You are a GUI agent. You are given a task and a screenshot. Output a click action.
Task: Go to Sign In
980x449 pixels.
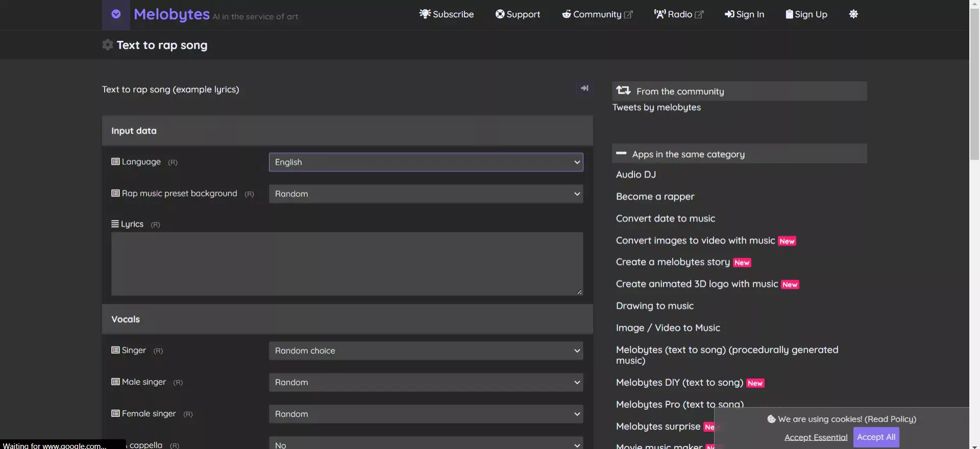point(744,14)
